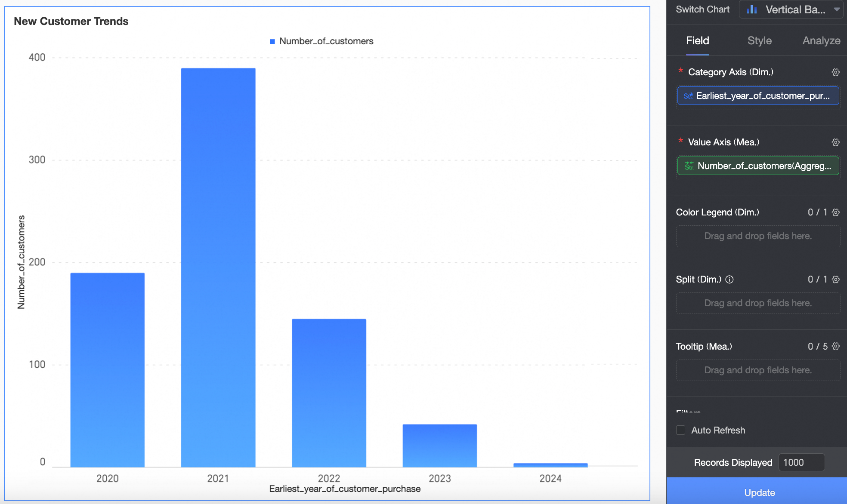The image size is (847, 504).
Task: Expand the Switch Chart dropdown arrow
Action: coord(837,9)
